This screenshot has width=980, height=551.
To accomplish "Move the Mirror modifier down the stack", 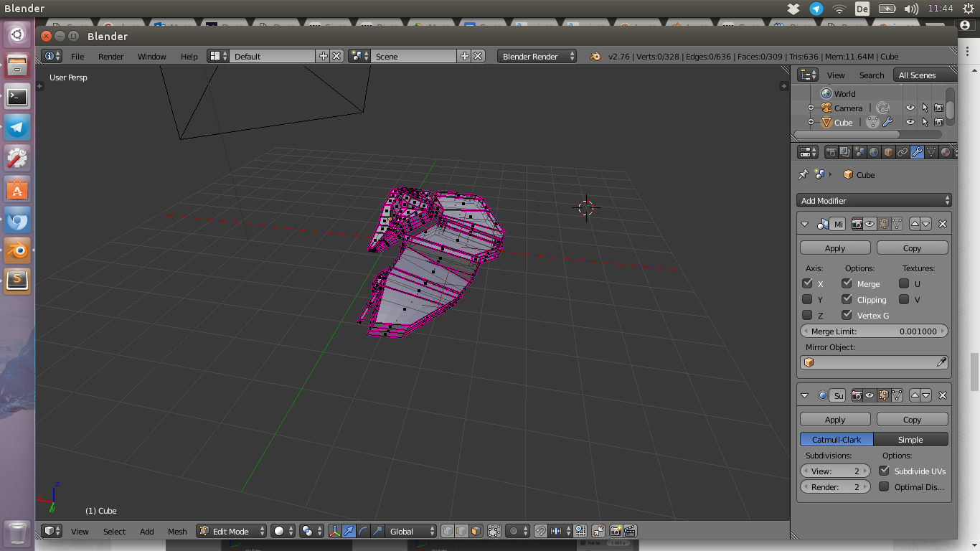I will pos(926,224).
